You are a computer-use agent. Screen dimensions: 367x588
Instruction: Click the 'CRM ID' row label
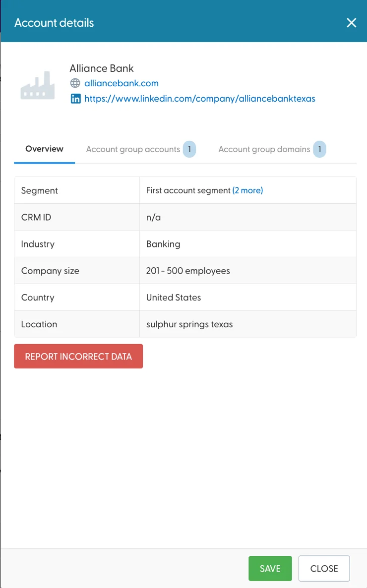36,218
